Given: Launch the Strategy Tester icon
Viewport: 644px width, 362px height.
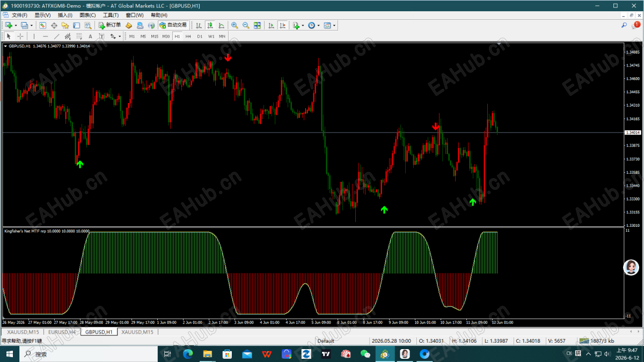Looking at the screenshot, I should 87,25.
